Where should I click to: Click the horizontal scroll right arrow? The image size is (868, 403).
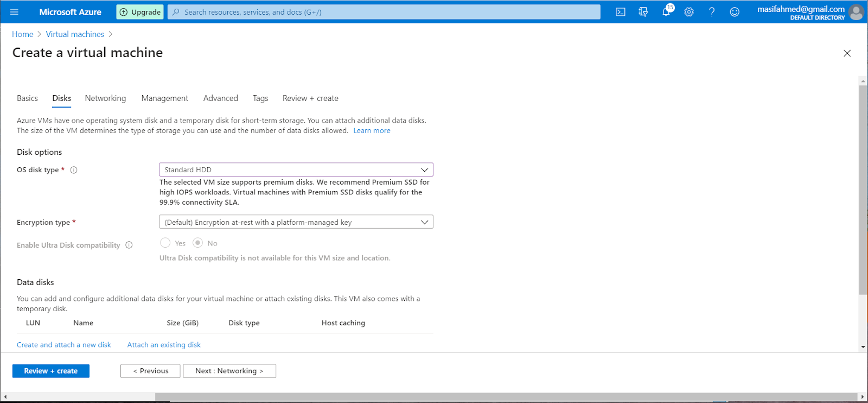pos(863,397)
